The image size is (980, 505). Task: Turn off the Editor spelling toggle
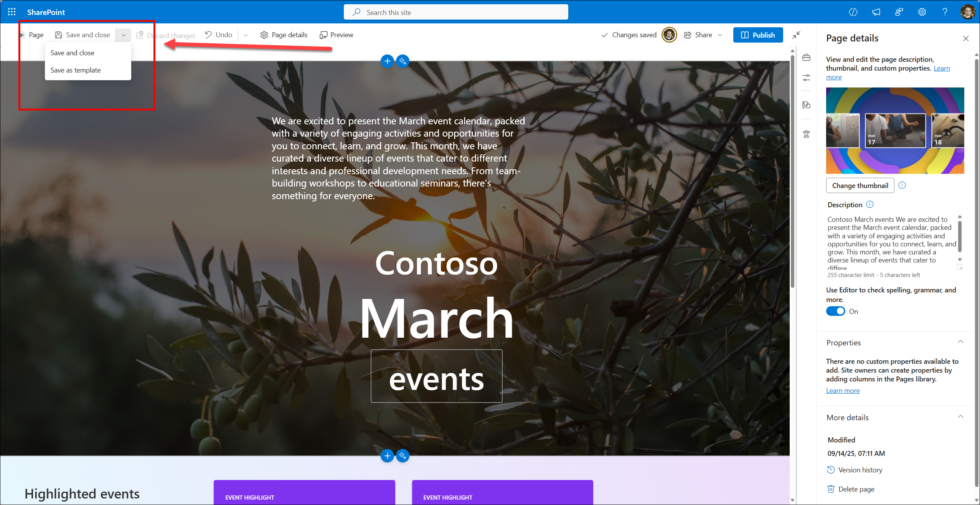click(x=835, y=311)
